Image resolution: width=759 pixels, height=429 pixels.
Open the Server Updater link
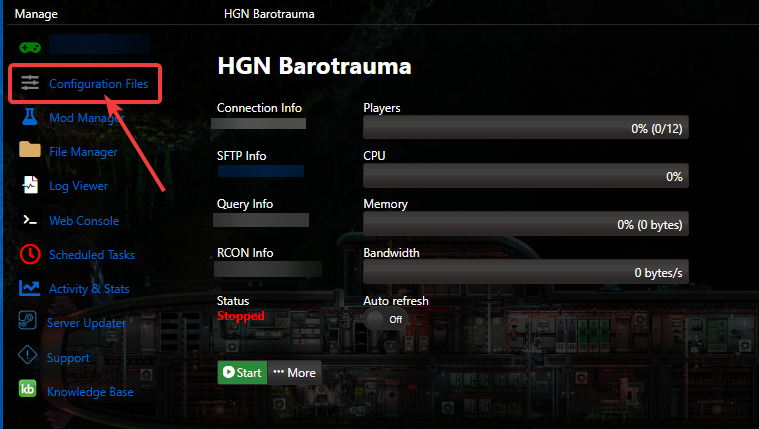[86, 323]
